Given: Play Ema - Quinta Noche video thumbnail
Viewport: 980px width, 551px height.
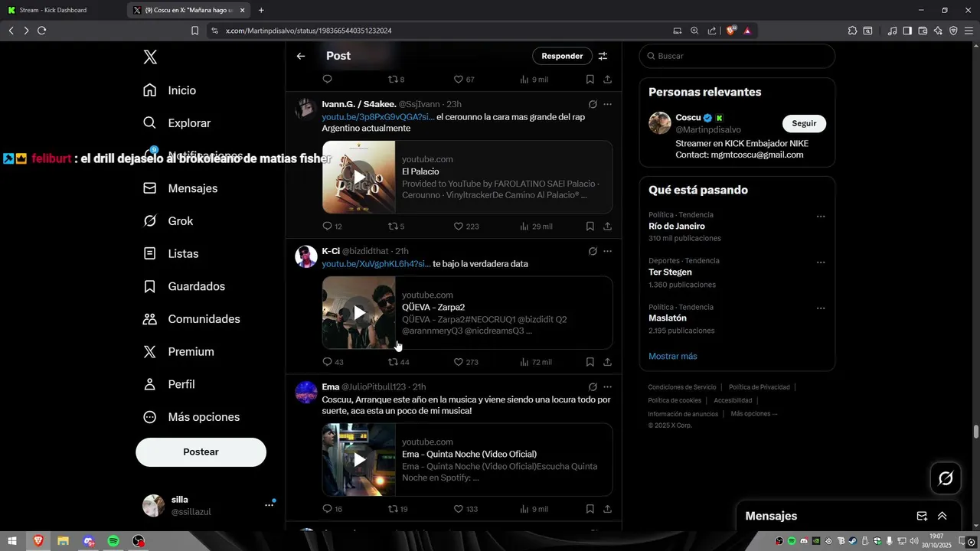Looking at the screenshot, I should [359, 460].
